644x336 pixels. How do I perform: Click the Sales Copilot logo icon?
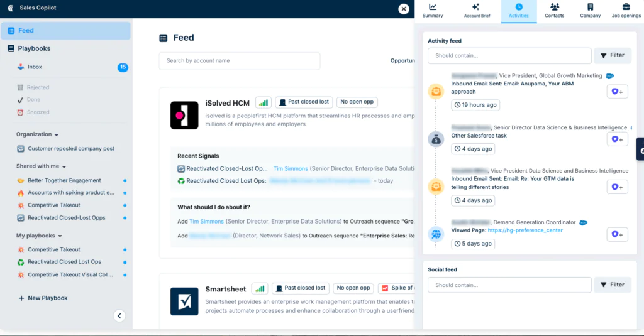tap(11, 8)
